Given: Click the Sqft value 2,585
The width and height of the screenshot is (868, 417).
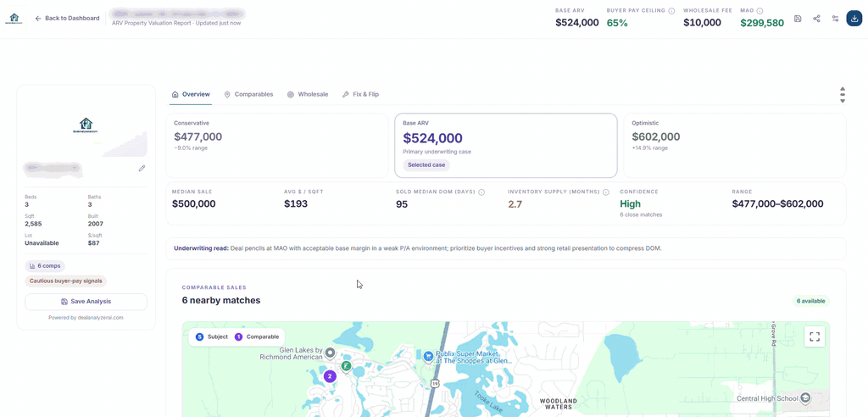Looking at the screenshot, I should [x=33, y=224].
